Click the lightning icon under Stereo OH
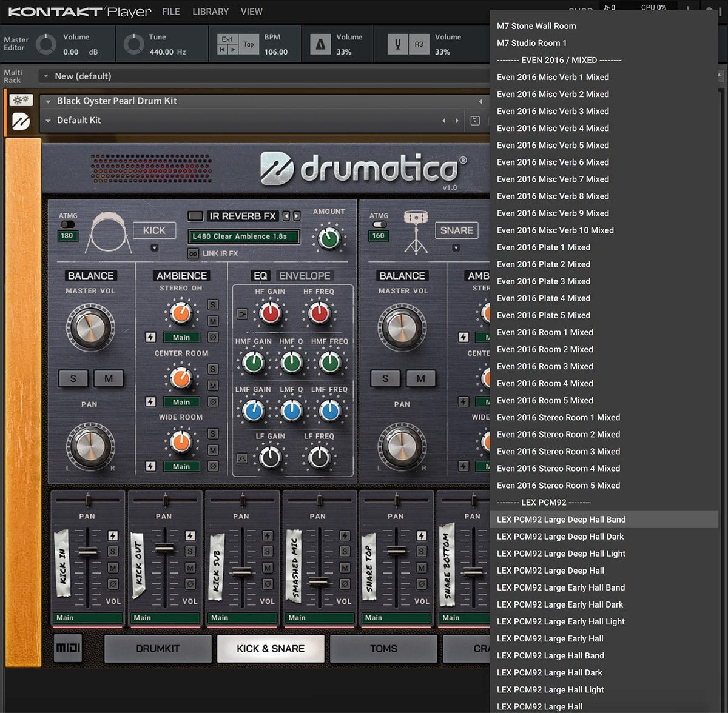728x713 pixels. coord(150,337)
